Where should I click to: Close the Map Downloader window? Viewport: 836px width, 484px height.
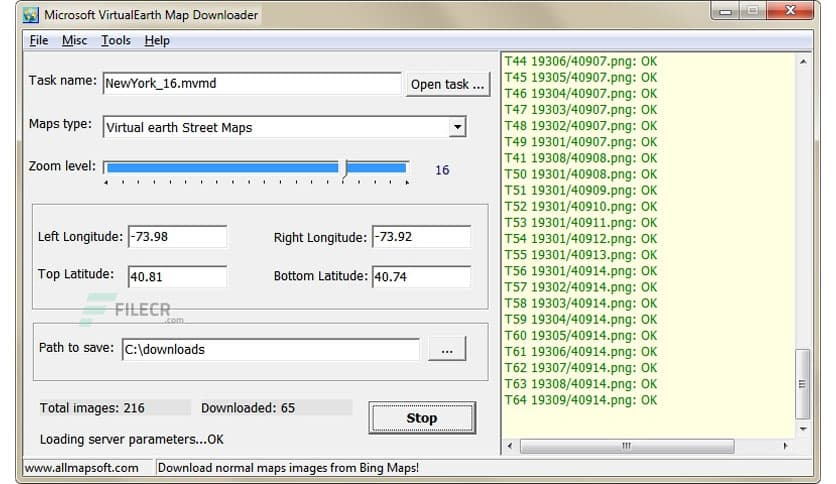pos(790,11)
